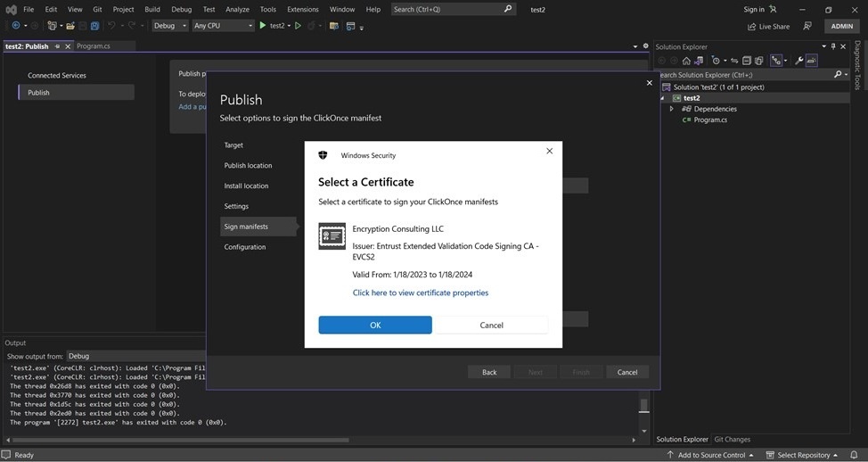Collapse all icon in Solution Explorer
Image resolution: width=868 pixels, height=462 pixels.
(x=747, y=61)
